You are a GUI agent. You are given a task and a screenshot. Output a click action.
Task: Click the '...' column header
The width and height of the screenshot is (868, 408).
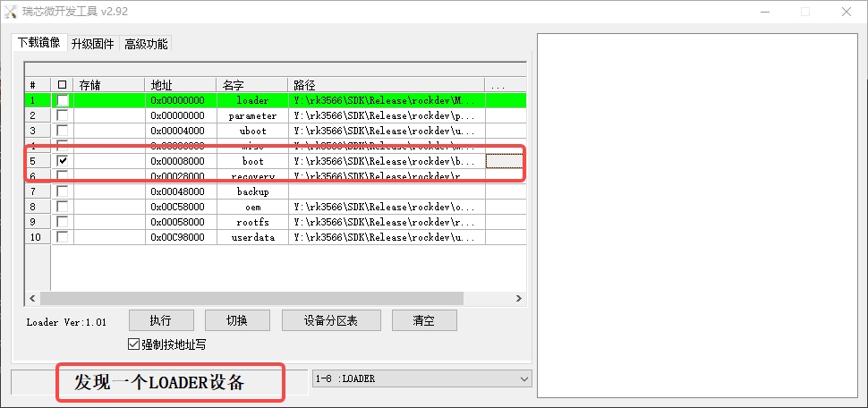505,85
